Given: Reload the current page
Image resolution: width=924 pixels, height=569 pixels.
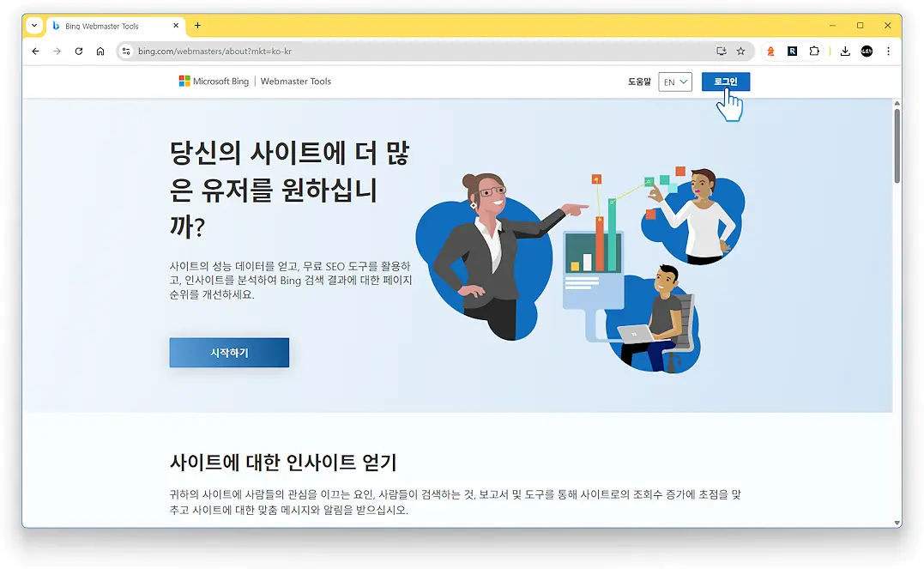Looking at the screenshot, I should (78, 51).
